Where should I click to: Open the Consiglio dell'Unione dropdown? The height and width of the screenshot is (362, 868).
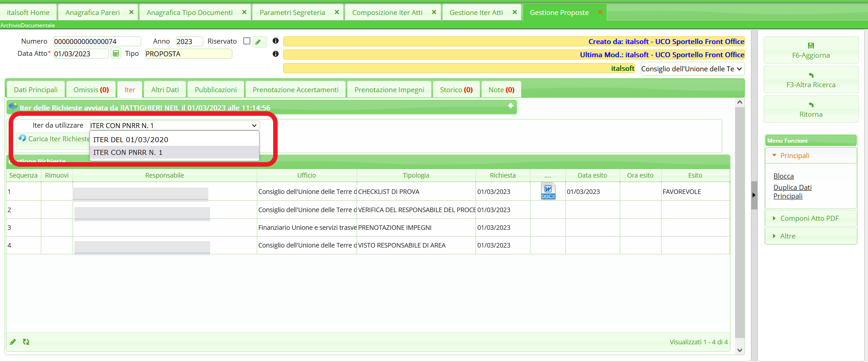pos(692,69)
